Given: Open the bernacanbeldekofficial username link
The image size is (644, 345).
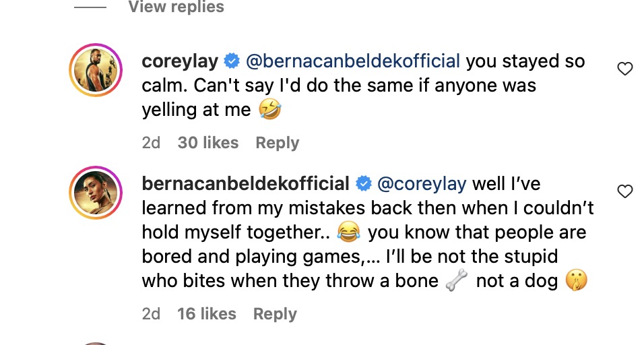Looking at the screenshot, I should [x=245, y=183].
